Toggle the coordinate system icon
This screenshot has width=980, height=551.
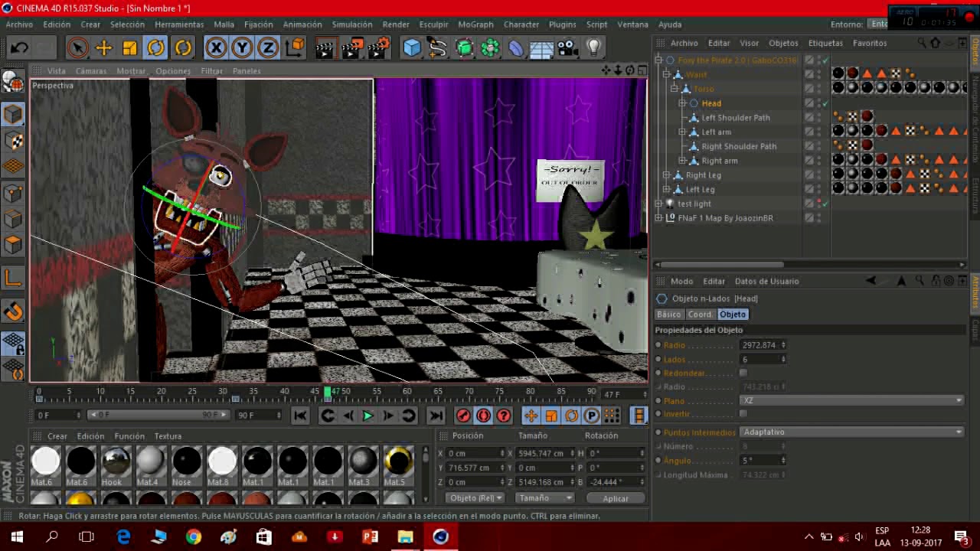[295, 47]
